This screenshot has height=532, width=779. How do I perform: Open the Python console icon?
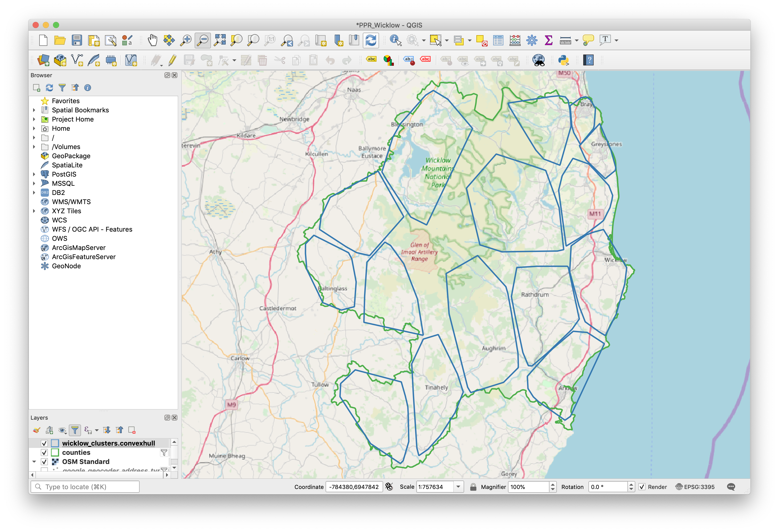[x=563, y=60]
